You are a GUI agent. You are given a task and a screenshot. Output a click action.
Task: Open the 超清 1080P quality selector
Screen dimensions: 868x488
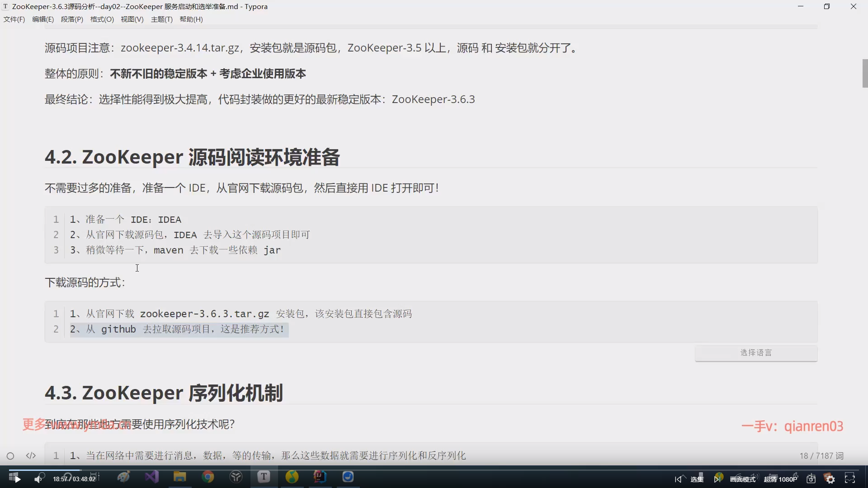point(780,479)
